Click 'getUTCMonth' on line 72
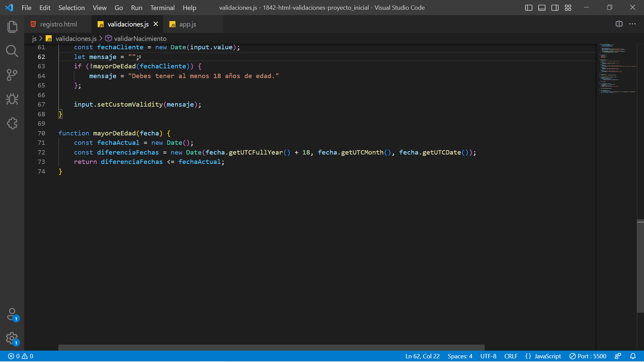Image resolution: width=644 pixels, height=362 pixels. [362, 152]
